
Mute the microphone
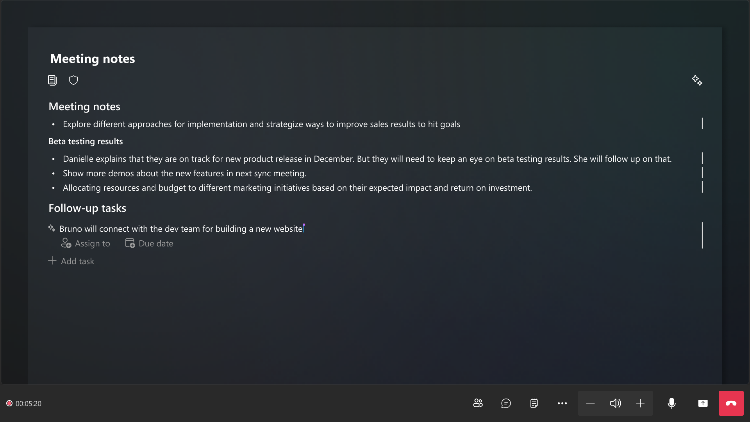[x=672, y=403]
